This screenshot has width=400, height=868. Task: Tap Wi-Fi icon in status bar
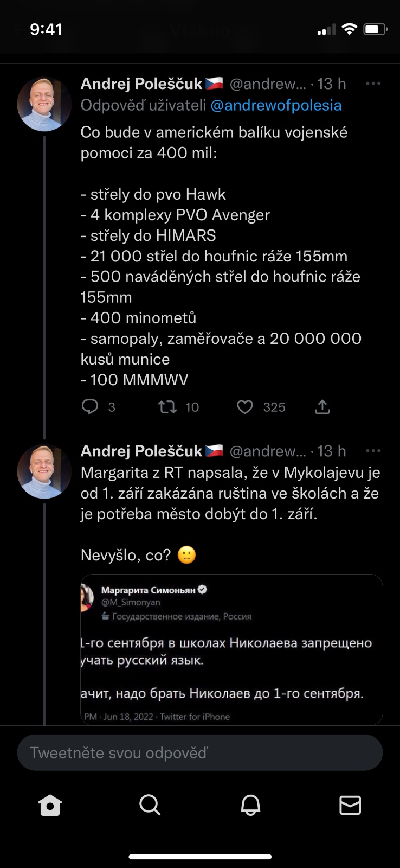coord(350,29)
